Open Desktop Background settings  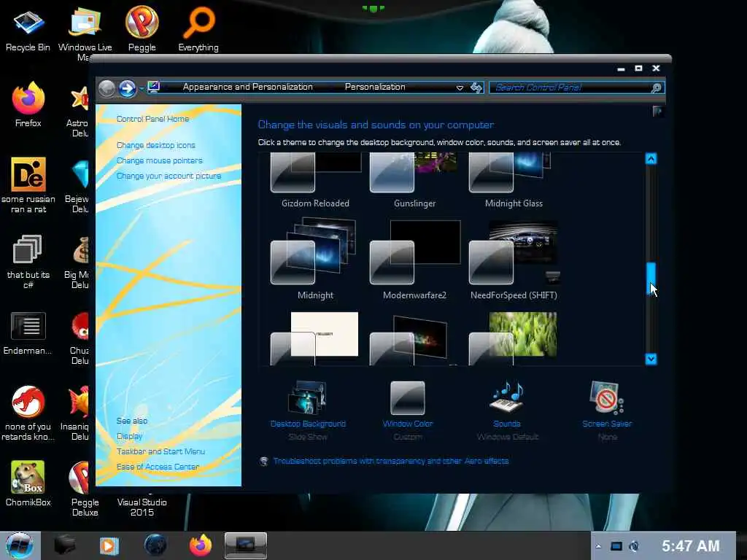(x=308, y=411)
